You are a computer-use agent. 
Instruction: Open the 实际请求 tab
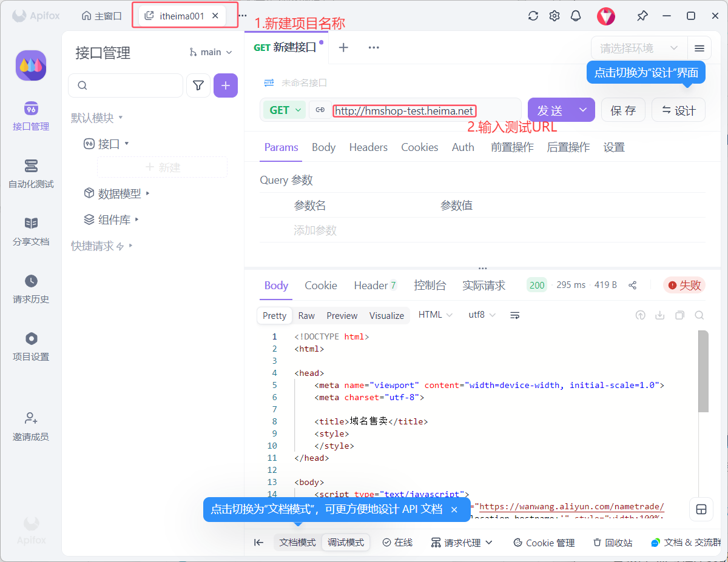(484, 286)
